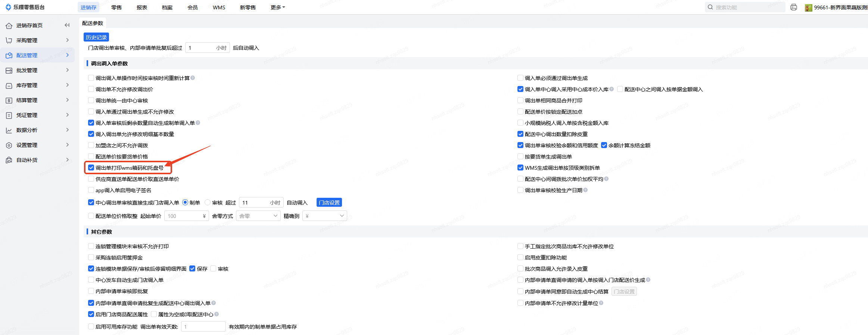Viewport: 868px width, 335px height.
Task: Open the 更多 top menu
Action: (x=277, y=7)
